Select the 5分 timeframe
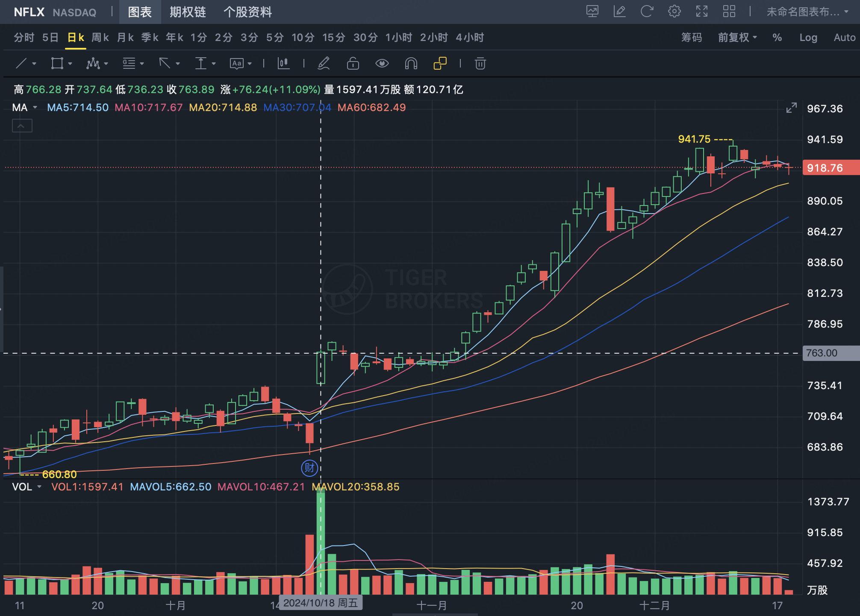Viewport: 860px width, 616px height. point(275,38)
